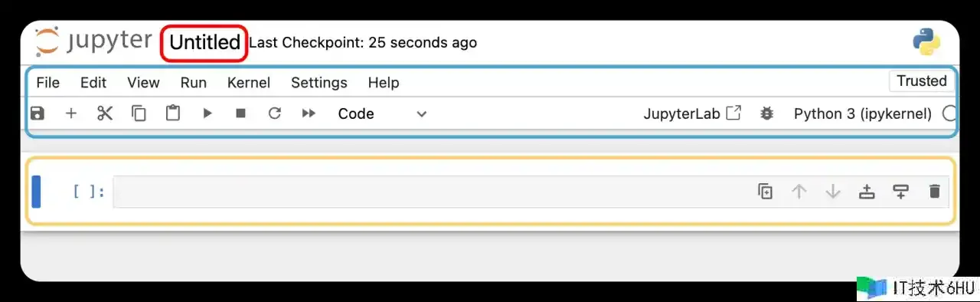Run the current cell with the play icon
This screenshot has height=302, width=980.
point(207,113)
